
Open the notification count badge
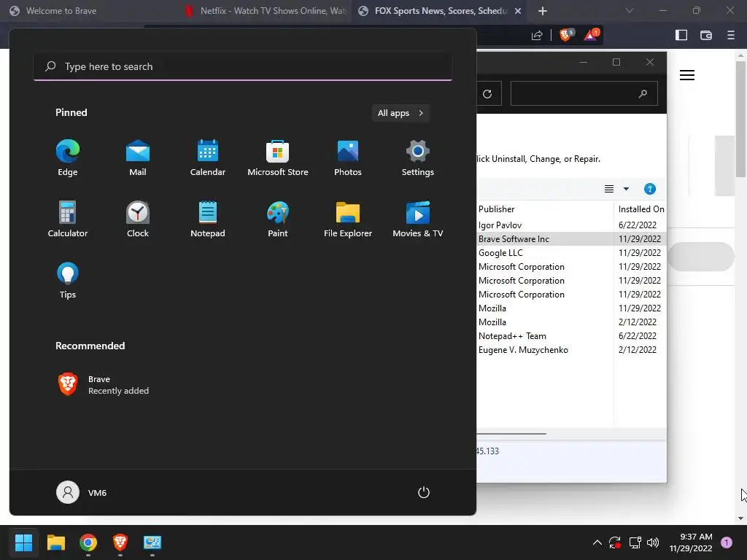coord(727,542)
